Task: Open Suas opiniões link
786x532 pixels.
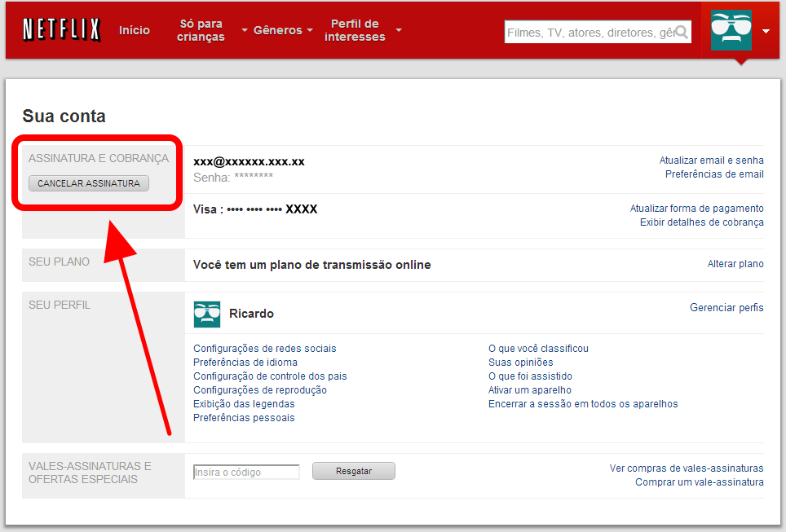Action: coord(521,363)
